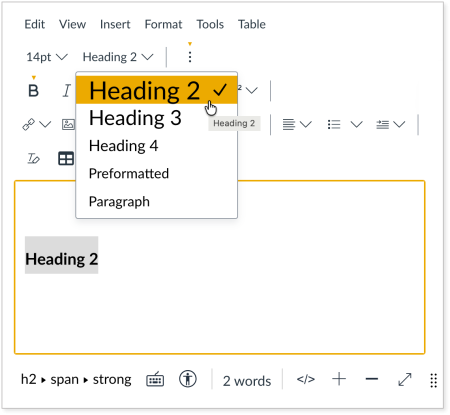Screen dimensions: 450x415
Task: Click strong in the element path
Action: tap(112, 379)
